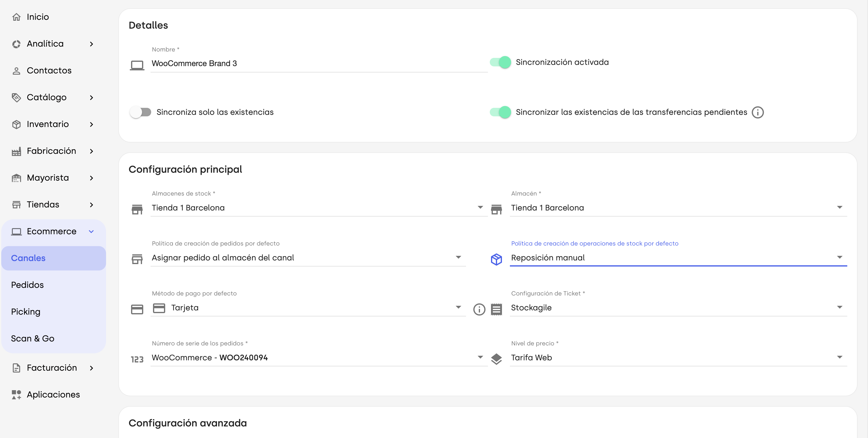The image size is (868, 438).
Task: Enable Sincroniza solo las existencias switch
Action: [141, 112]
